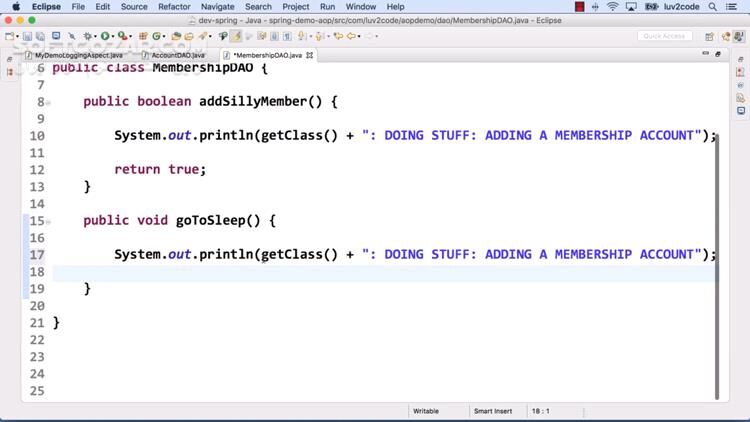The width and height of the screenshot is (750, 422).
Task: Open the Run button dropdown arrow
Action: tap(113, 37)
